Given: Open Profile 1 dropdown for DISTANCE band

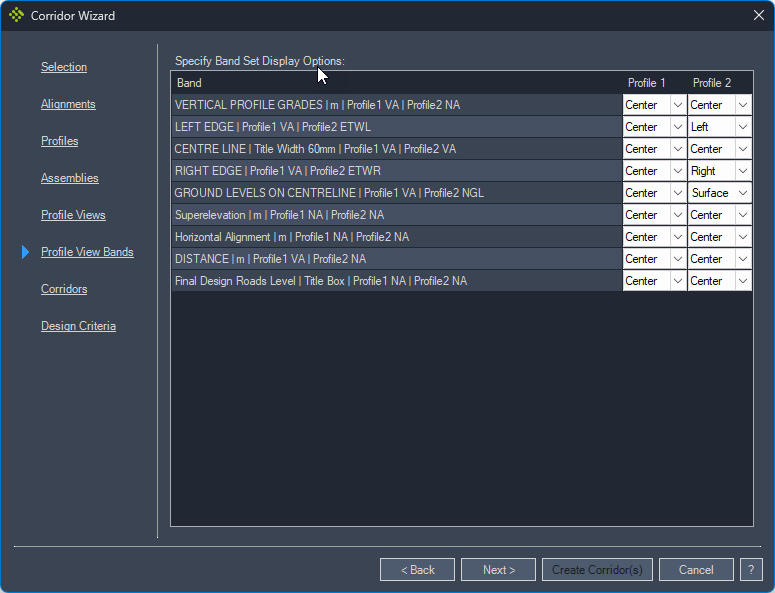Looking at the screenshot, I should [x=654, y=259].
